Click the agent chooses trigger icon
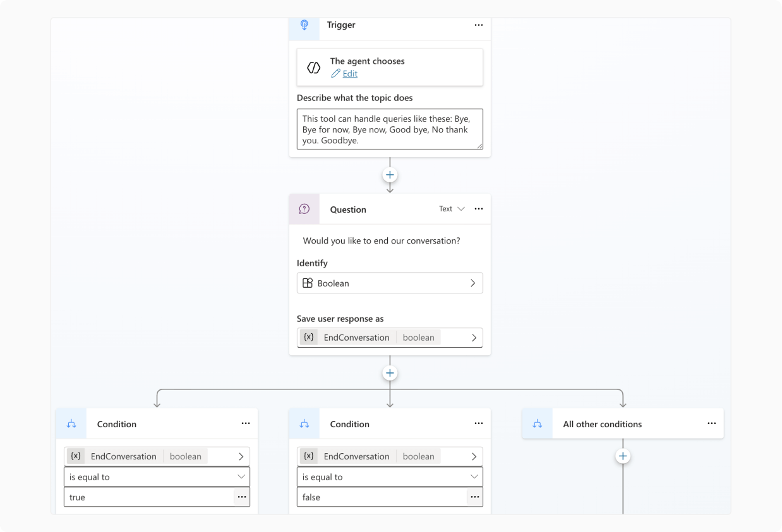Screen dimensions: 782x532 pyautogui.click(x=313, y=68)
